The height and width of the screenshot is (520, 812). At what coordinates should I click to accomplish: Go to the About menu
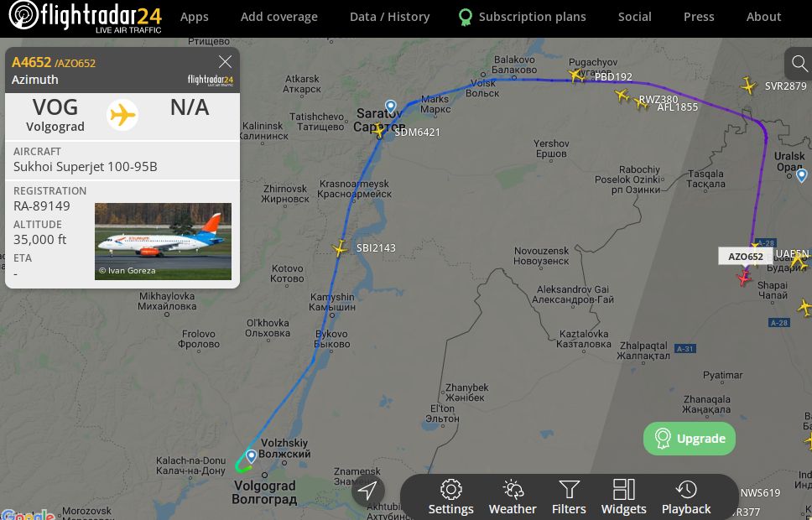(x=763, y=17)
